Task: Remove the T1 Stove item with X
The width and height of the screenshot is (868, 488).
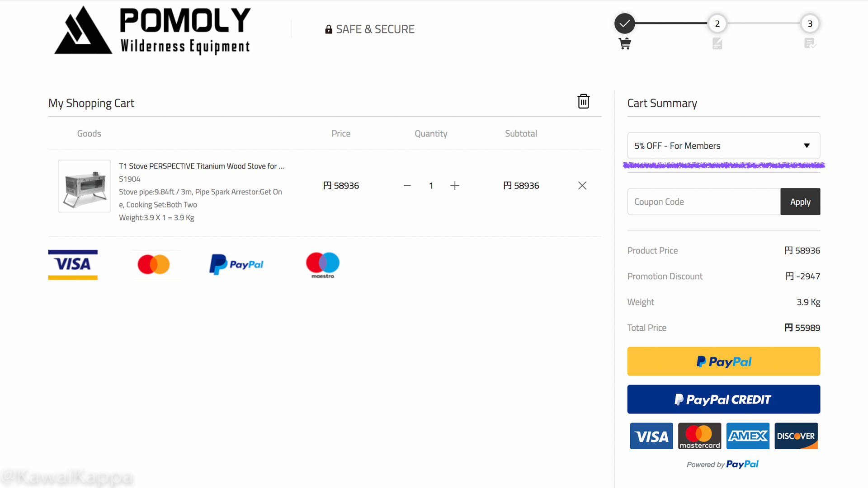Action: (582, 186)
